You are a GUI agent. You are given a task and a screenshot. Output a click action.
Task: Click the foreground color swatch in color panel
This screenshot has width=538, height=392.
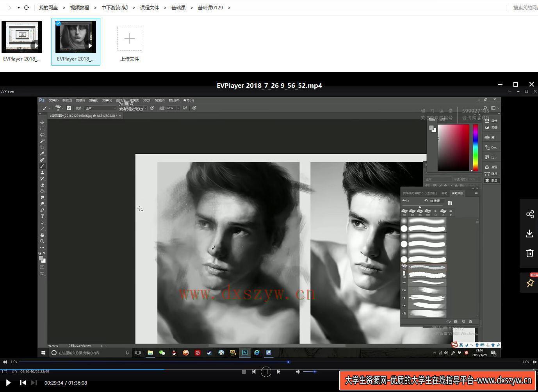(x=431, y=128)
